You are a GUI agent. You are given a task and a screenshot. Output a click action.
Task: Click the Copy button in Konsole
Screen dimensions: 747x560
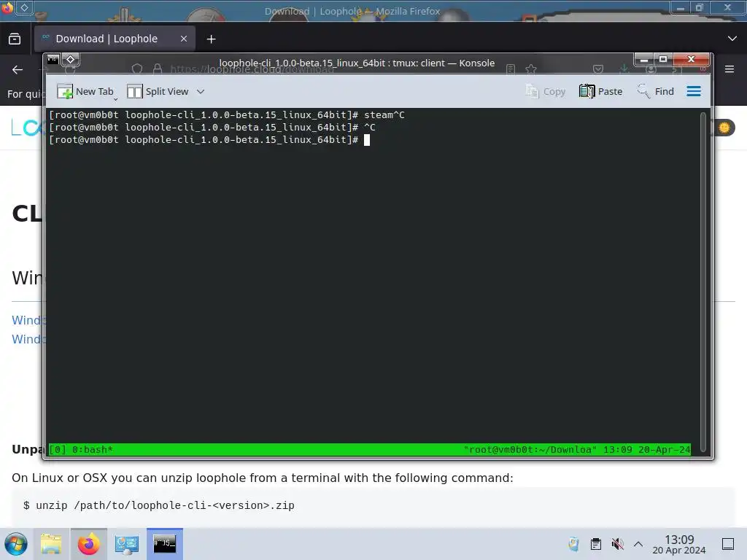546,91
